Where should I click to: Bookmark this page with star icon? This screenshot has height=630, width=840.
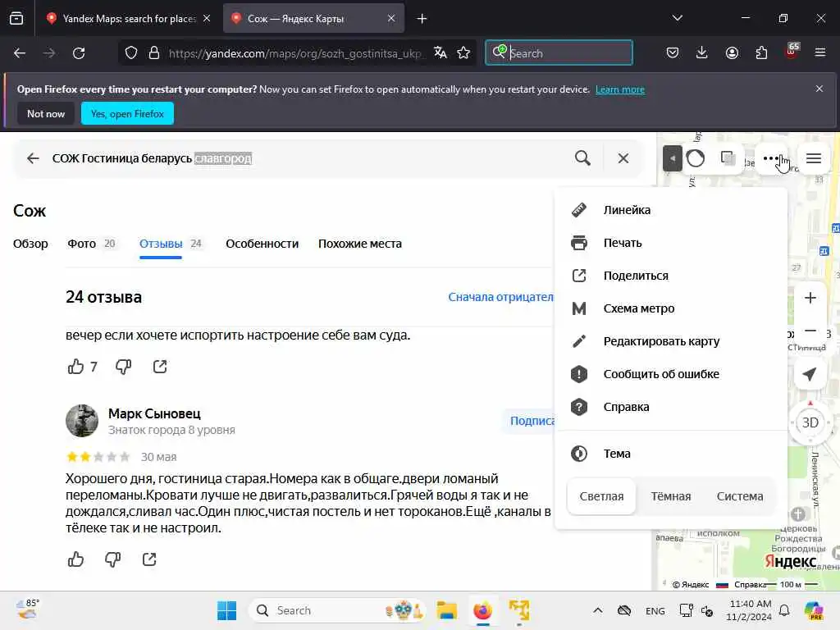pos(463,52)
